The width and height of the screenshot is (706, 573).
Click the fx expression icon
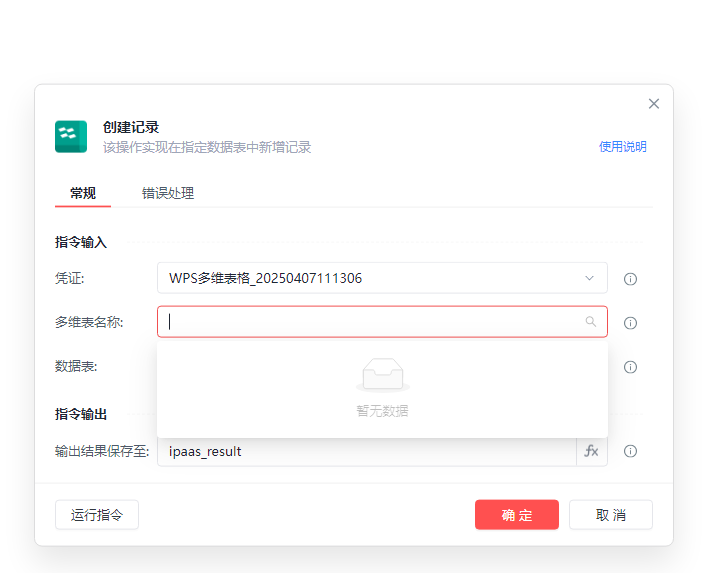[x=591, y=451]
